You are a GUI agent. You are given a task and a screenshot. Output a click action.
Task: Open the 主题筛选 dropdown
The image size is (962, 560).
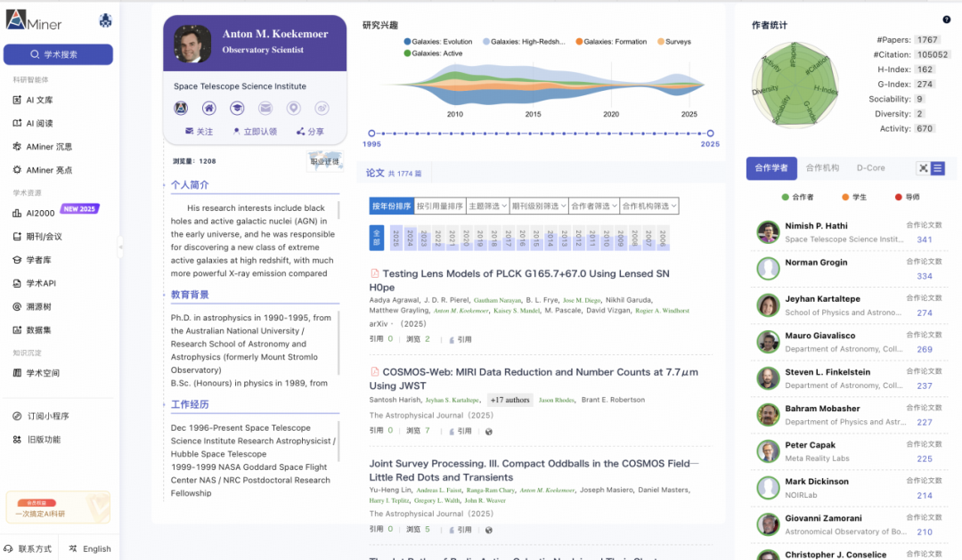[x=487, y=206]
